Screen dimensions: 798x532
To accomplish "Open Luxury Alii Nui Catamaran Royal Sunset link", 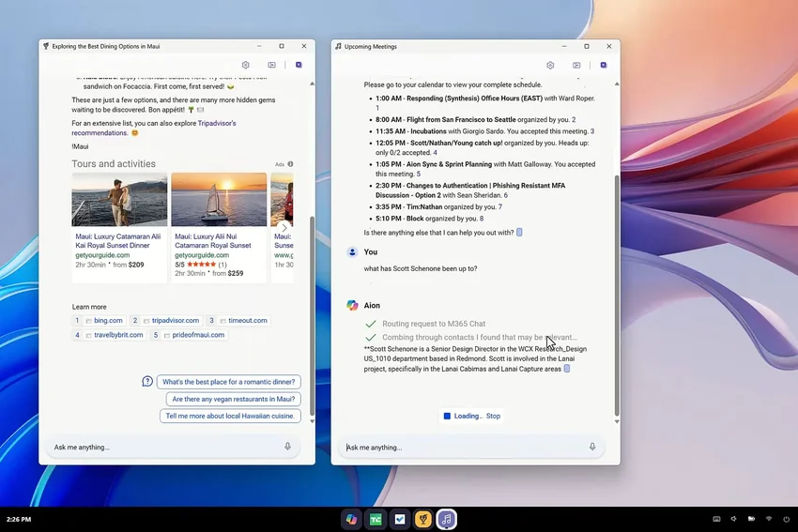I will (x=213, y=240).
